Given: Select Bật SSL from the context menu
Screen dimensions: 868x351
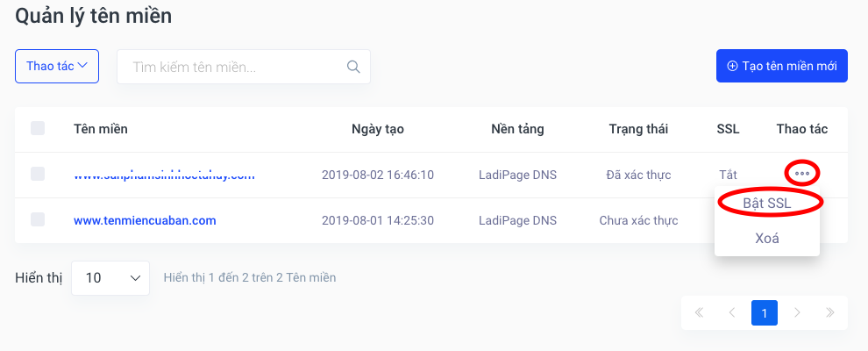Looking at the screenshot, I should 766,204.
